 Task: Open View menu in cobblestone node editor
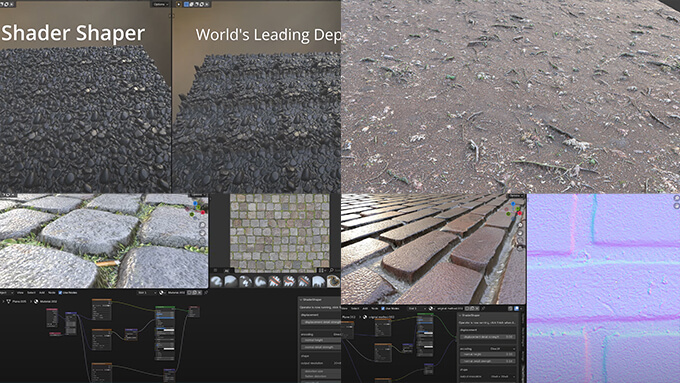[x=20, y=292]
